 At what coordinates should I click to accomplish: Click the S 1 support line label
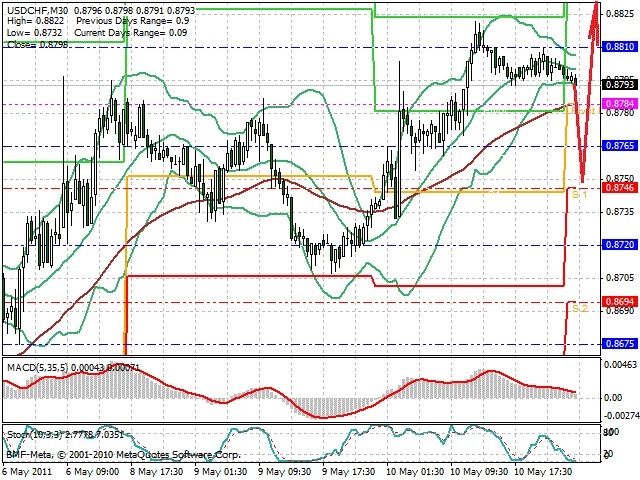coord(579,194)
